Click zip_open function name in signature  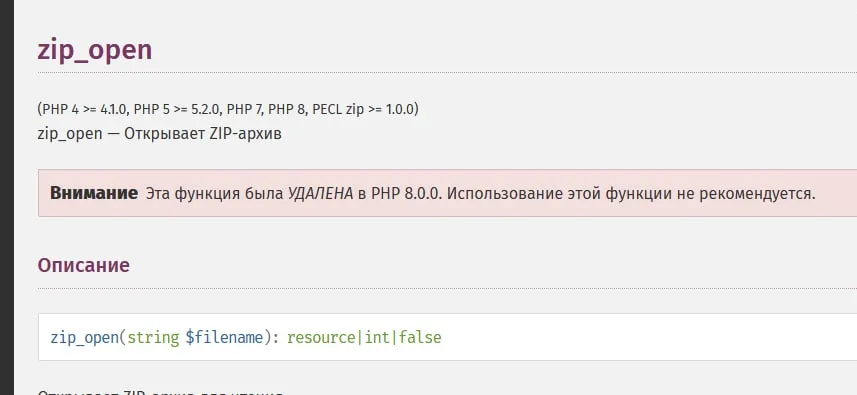coord(84,338)
